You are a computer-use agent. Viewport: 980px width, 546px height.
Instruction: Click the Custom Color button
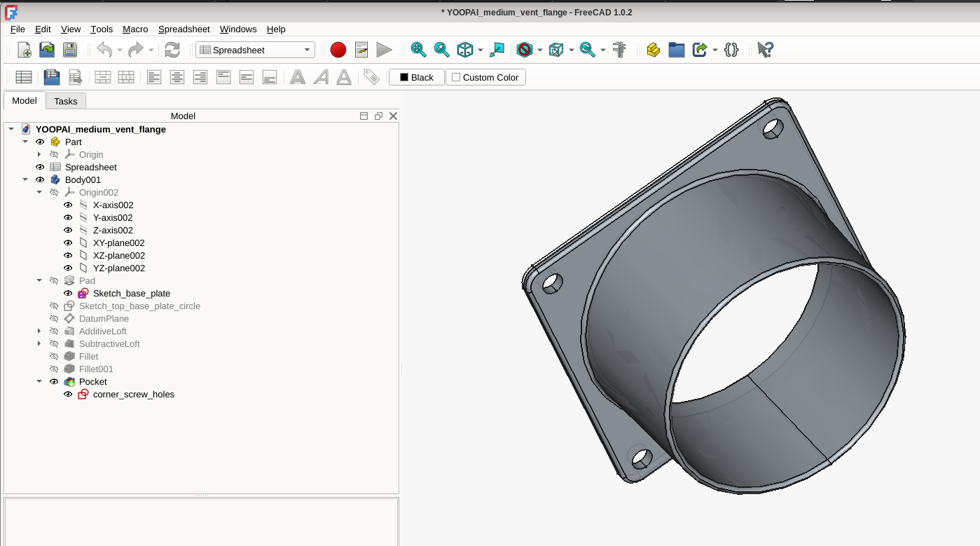coord(485,77)
